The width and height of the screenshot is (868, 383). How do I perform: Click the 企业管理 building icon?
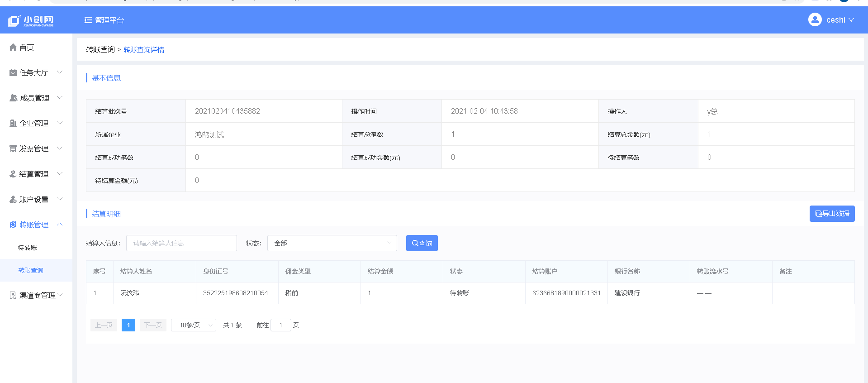(13, 123)
